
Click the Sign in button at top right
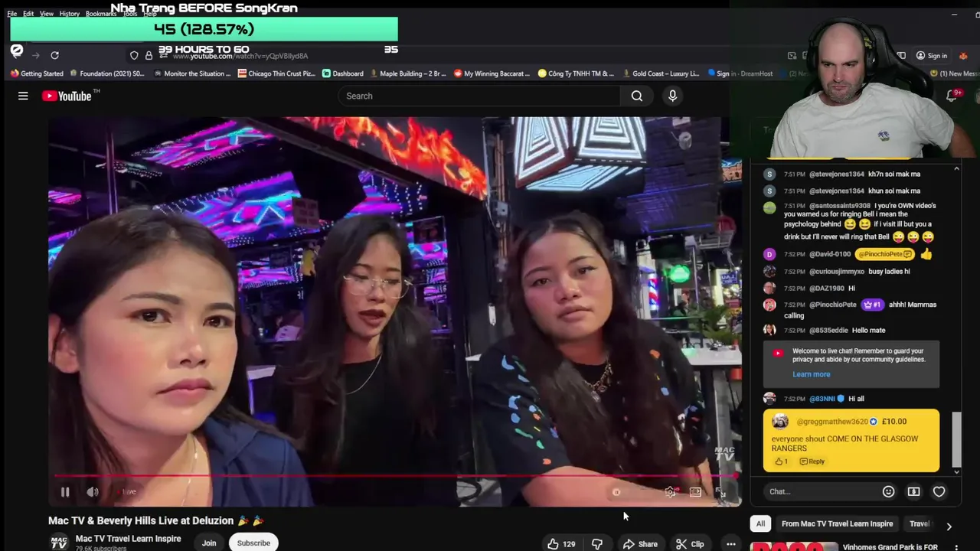932,55
